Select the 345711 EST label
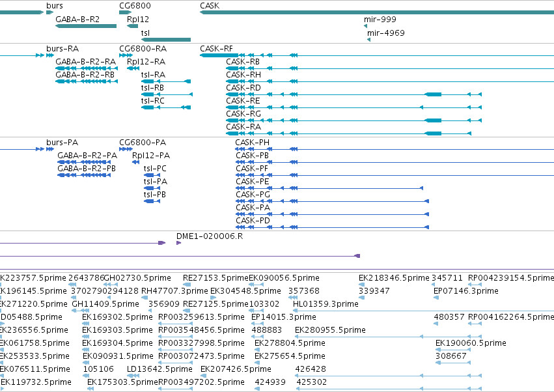554x392 pixels. [447, 278]
